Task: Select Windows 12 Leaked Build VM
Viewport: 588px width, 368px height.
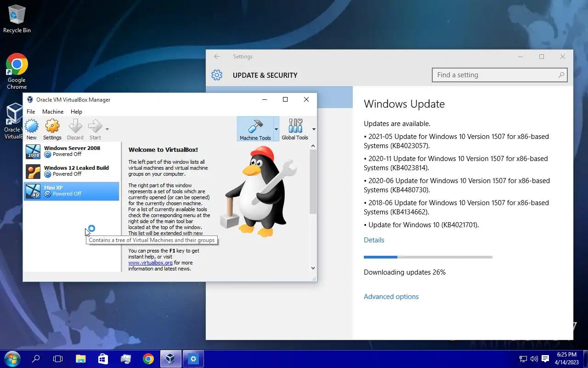Action: pos(72,171)
